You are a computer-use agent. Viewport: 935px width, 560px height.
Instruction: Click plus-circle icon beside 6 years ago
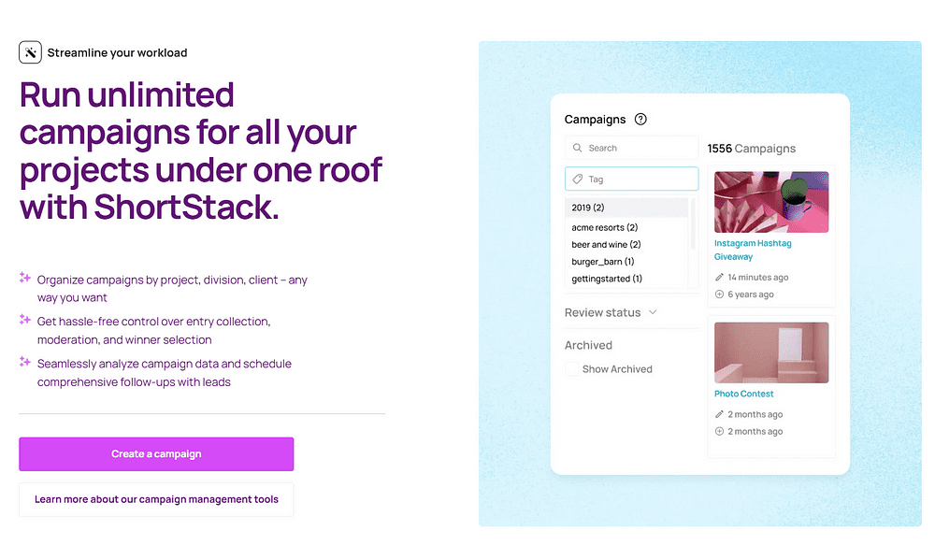point(719,294)
